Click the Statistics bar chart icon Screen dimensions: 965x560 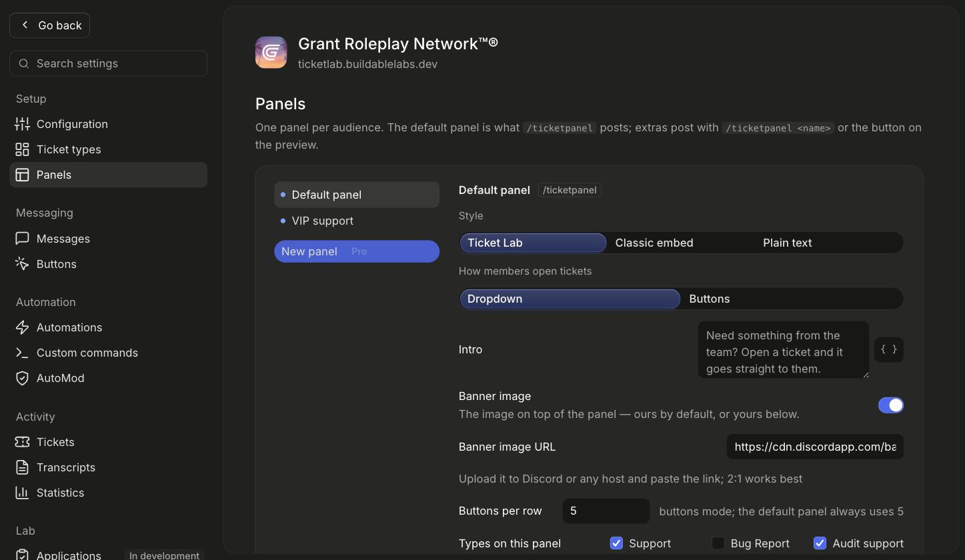point(22,493)
